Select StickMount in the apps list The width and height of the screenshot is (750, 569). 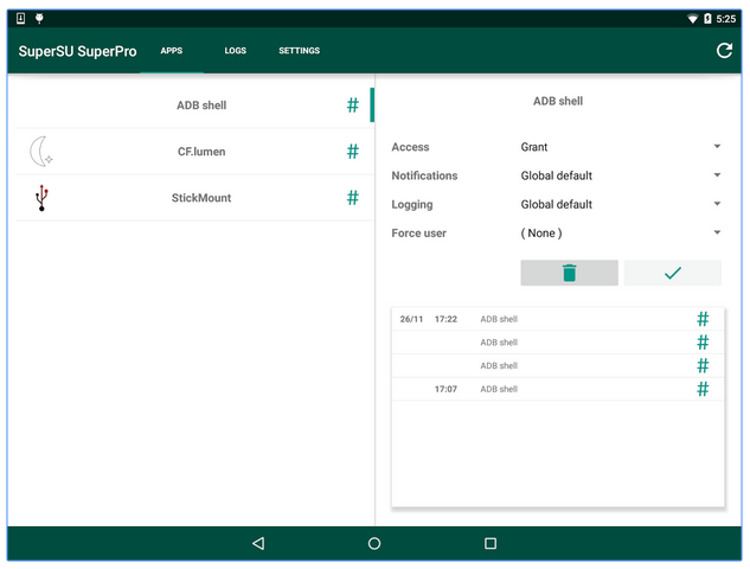(194, 197)
